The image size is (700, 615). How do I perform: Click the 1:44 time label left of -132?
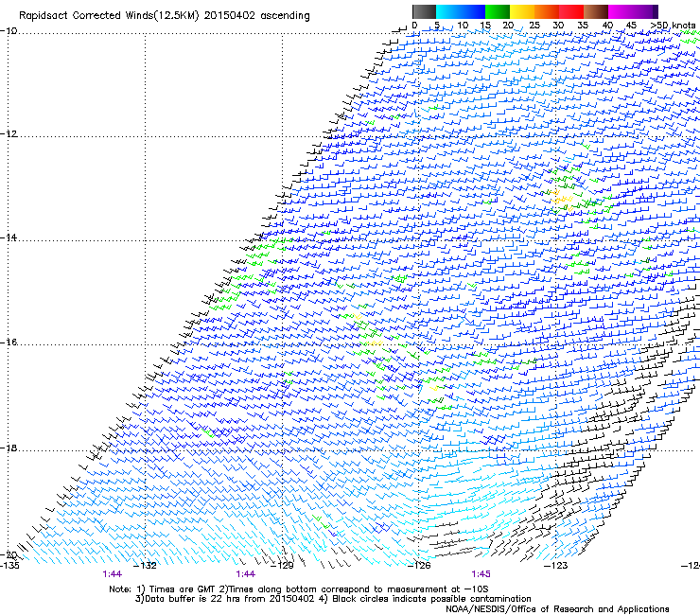click(x=112, y=574)
